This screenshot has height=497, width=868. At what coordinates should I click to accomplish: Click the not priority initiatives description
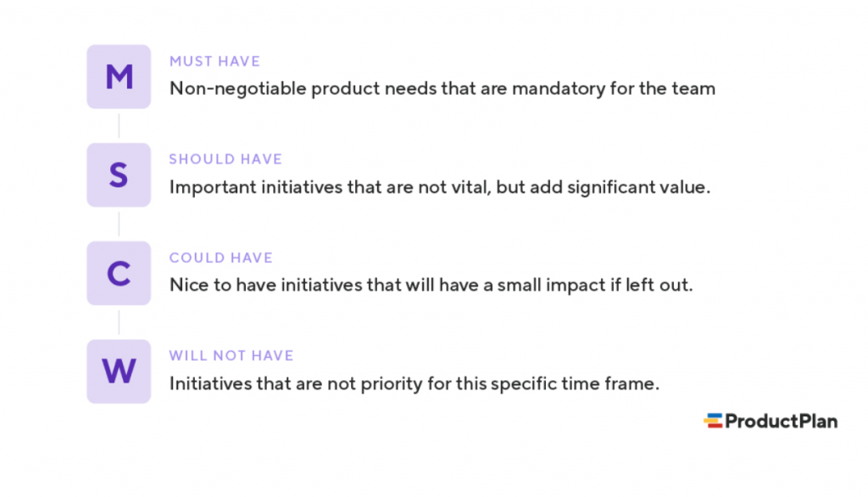tap(415, 383)
